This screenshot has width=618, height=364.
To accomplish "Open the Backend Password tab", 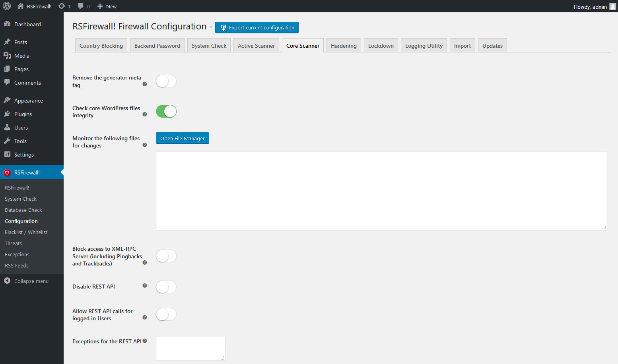I will (x=157, y=45).
